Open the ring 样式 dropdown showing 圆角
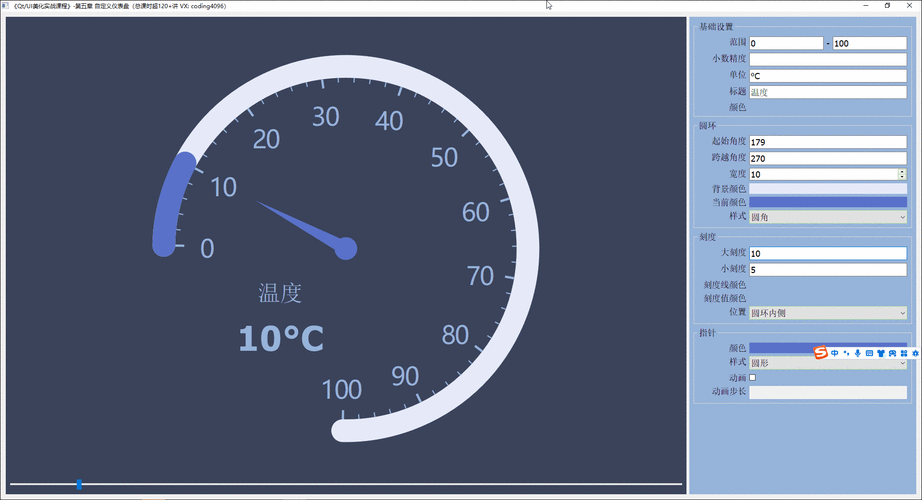The width and height of the screenshot is (922, 500). 828,217
